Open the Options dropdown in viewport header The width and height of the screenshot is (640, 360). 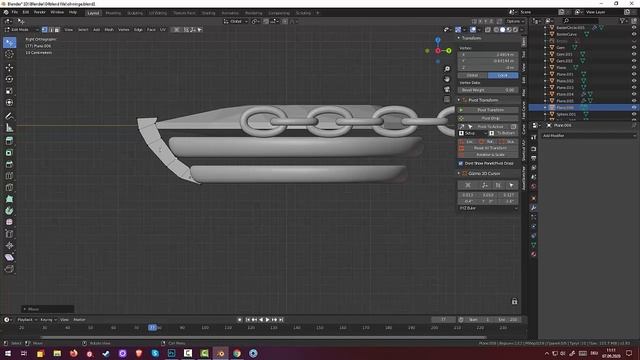(515, 21)
